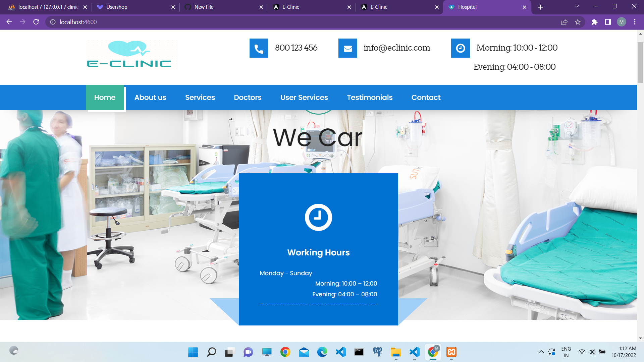Click the clock icon in Working Hours card

point(318,217)
